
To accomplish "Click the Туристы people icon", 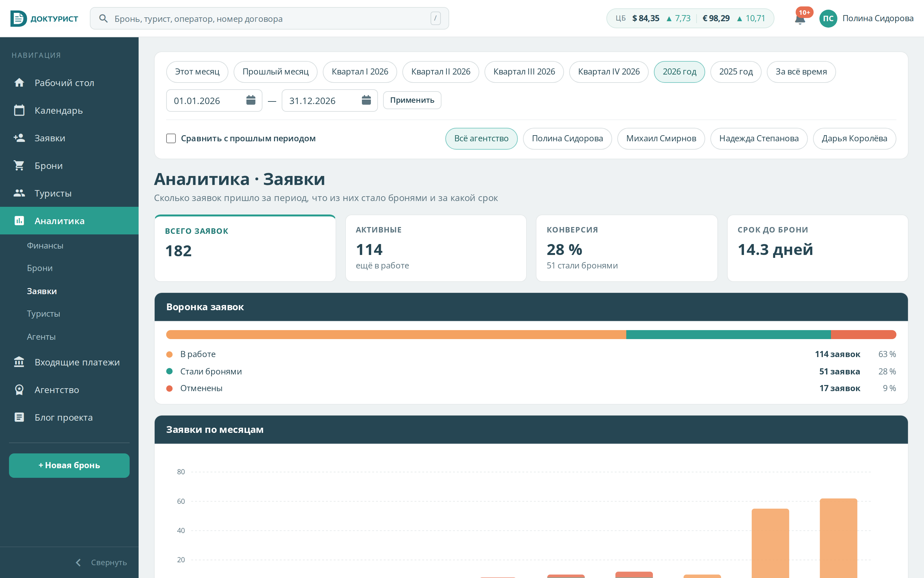I will pos(19,193).
